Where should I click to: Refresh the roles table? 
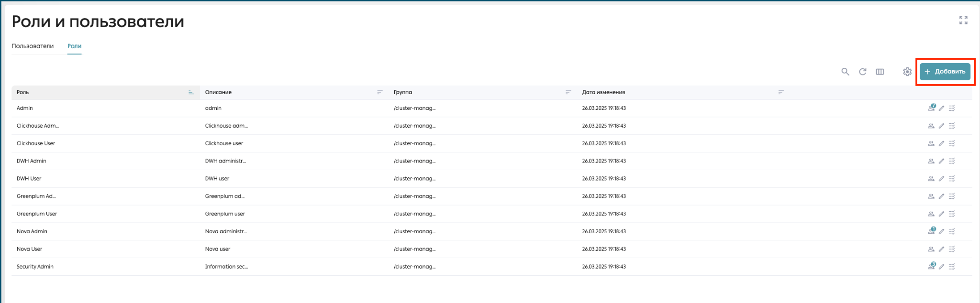(x=863, y=72)
